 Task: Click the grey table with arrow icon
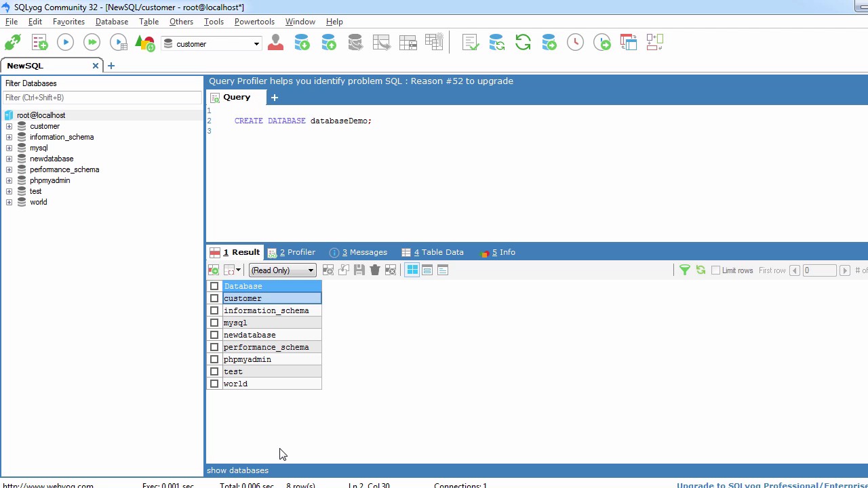pos(381,43)
